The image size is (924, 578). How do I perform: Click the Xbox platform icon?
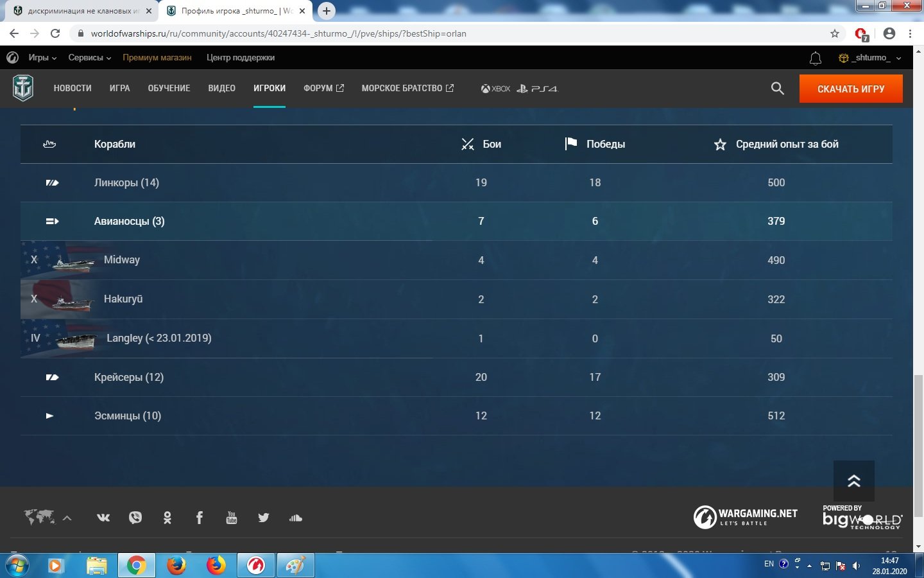(x=495, y=89)
